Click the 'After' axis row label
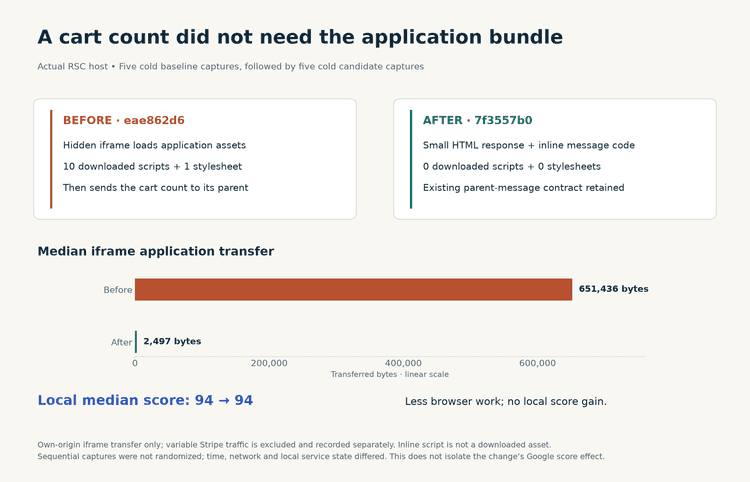The image size is (750, 482). click(x=121, y=342)
